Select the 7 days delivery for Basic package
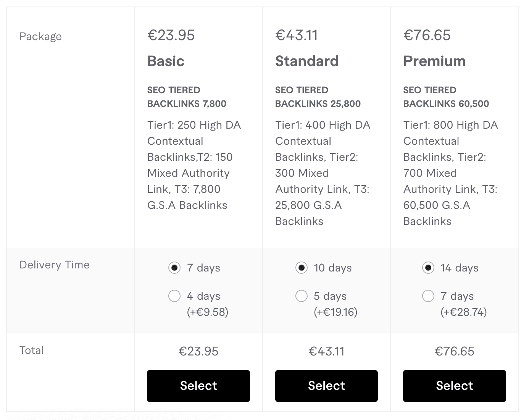 click(174, 268)
